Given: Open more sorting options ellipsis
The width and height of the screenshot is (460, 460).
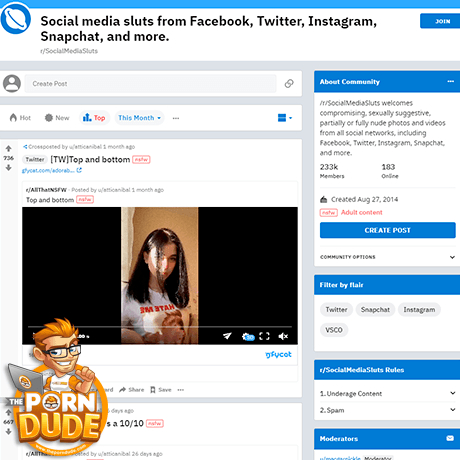Looking at the screenshot, I should (x=176, y=118).
